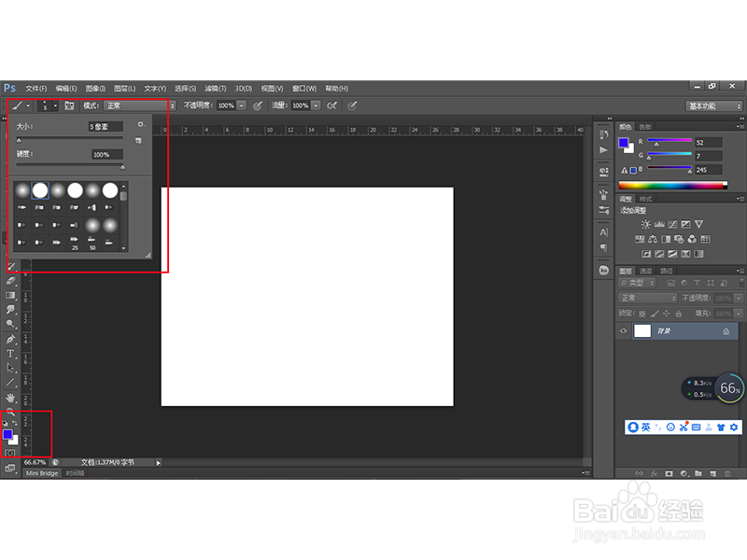Toggle lock transparent pixels
Image resolution: width=747 pixels, height=560 pixels.
[x=642, y=314]
